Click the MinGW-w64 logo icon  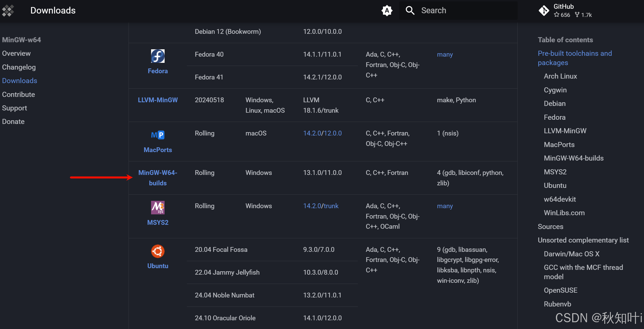click(x=8, y=11)
